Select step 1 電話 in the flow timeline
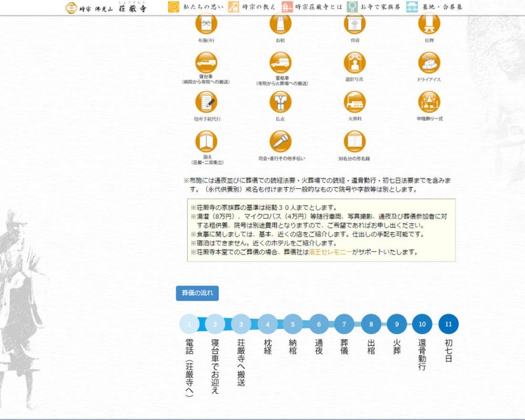Screen dimensions: 525x420 coord(189,324)
